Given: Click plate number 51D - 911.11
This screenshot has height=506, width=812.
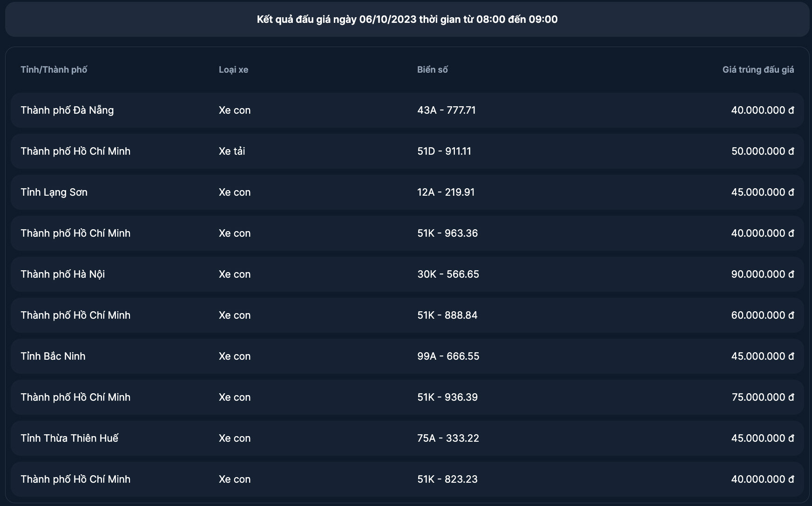Looking at the screenshot, I should click(444, 151).
